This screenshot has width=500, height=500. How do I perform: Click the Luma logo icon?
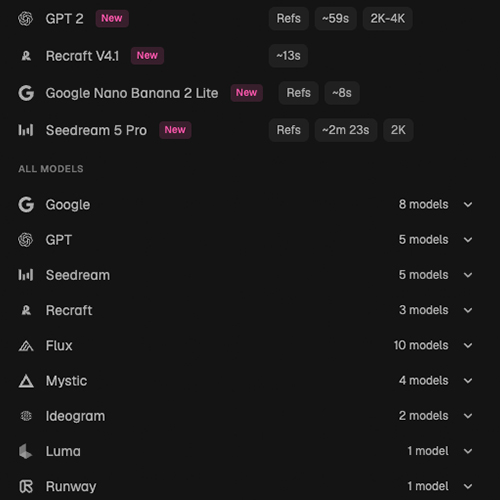[25, 451]
